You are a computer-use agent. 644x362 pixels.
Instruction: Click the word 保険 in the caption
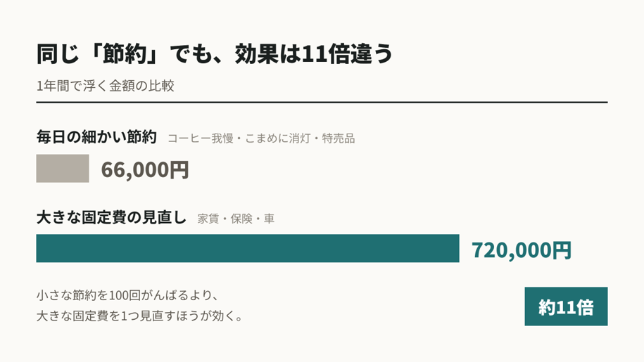click(241, 219)
